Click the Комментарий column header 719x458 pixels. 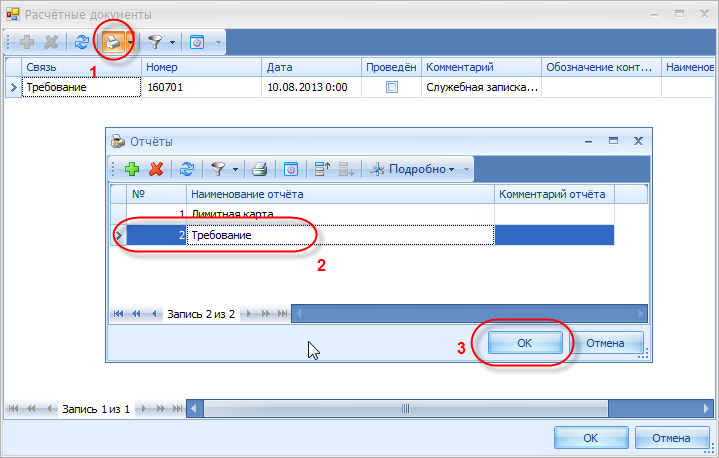tap(481, 67)
